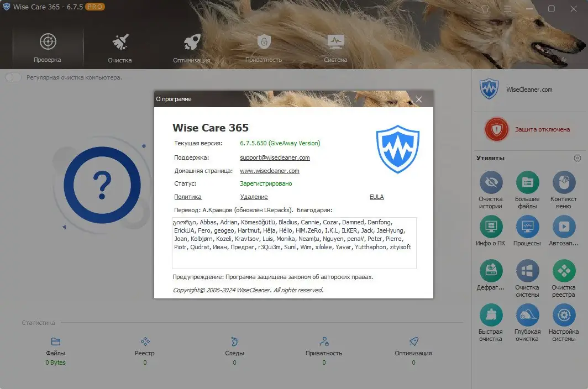Viewport: 588px width, 389px height.
Task: Click the Удаление link
Action: point(254,197)
